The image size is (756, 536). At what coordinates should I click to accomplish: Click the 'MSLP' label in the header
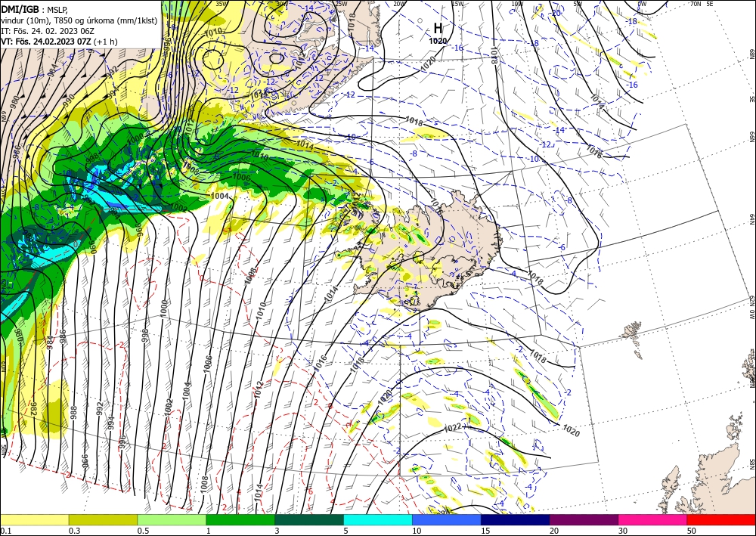point(58,9)
